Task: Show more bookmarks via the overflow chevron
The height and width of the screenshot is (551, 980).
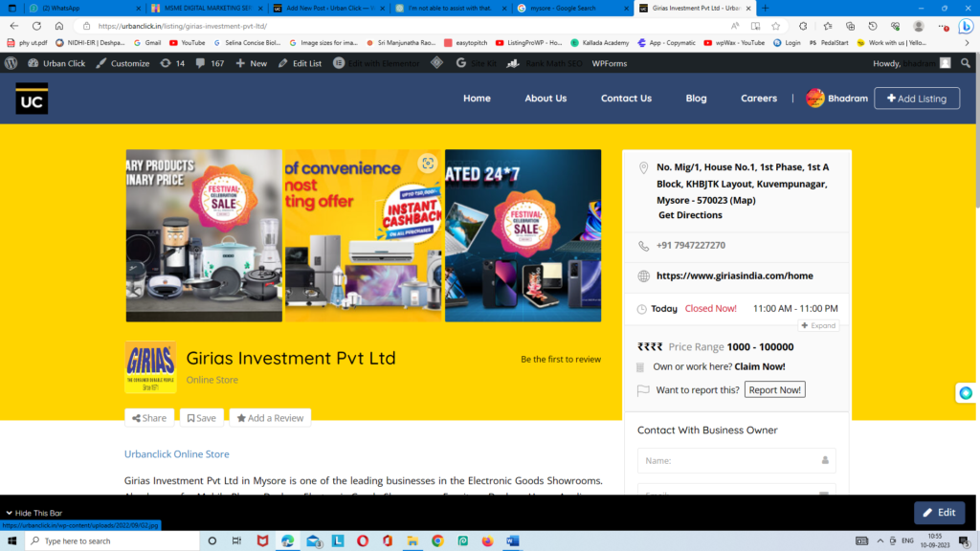Action: pos(967,43)
